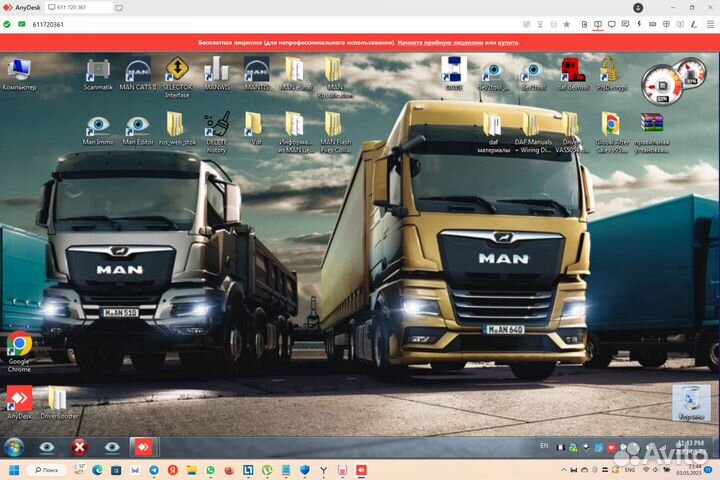Click the remote Windows 7 Start orb

pyautogui.click(x=14, y=447)
